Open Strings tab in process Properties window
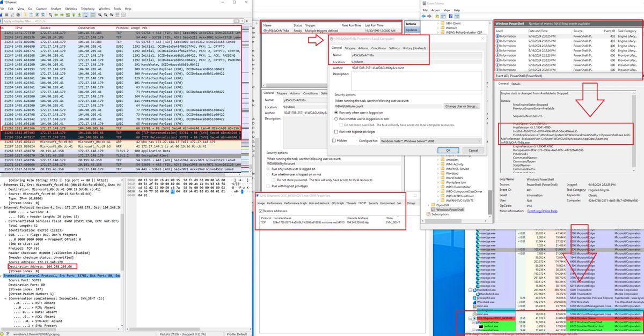Viewport: 644px width, 336px height. point(411,203)
